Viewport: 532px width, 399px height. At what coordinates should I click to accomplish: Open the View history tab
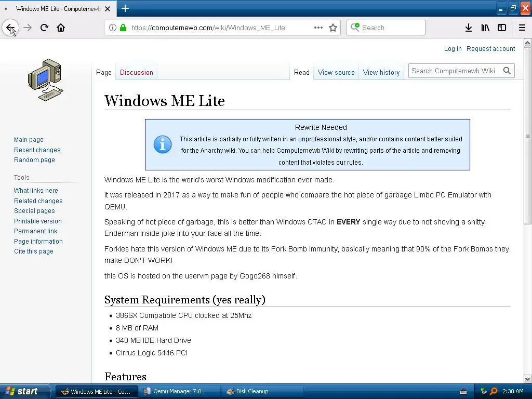[381, 72]
